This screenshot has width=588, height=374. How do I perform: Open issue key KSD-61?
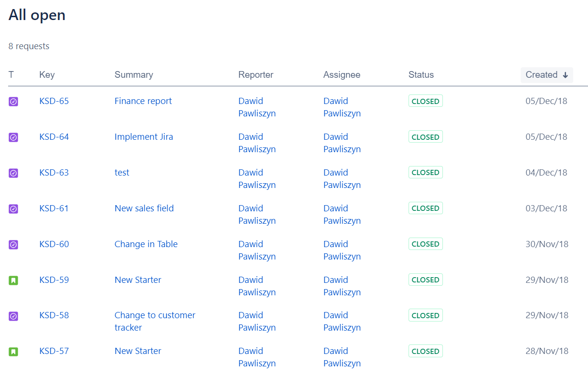point(54,208)
